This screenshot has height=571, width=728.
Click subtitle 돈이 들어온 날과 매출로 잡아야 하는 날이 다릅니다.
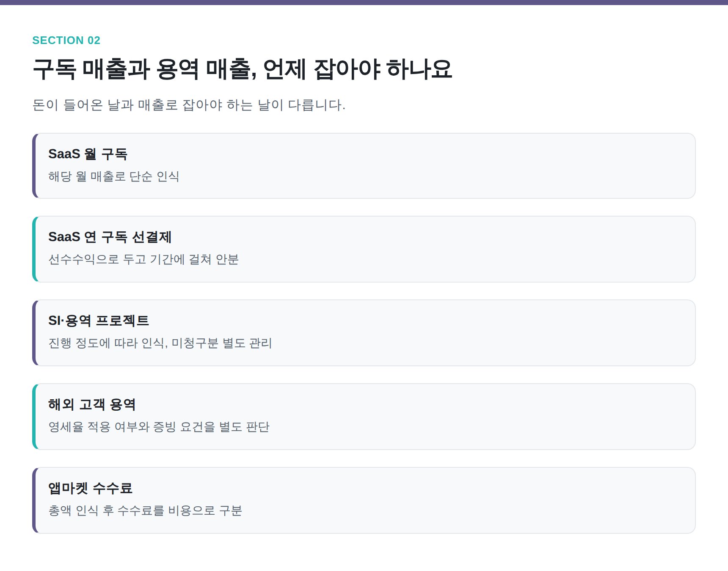pyautogui.click(x=189, y=105)
